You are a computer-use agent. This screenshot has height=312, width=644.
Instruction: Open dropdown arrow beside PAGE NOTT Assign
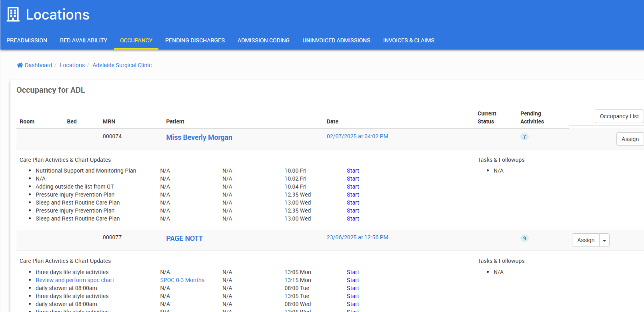click(x=604, y=240)
